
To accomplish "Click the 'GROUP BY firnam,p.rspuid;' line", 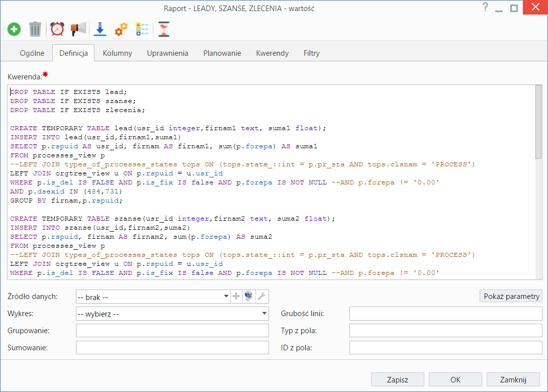I will tap(66, 201).
